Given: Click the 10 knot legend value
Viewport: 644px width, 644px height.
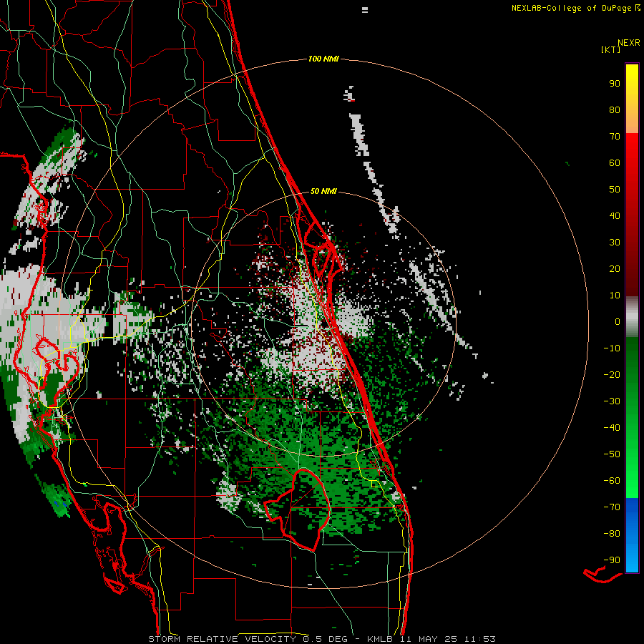Looking at the screenshot, I should [x=615, y=296].
